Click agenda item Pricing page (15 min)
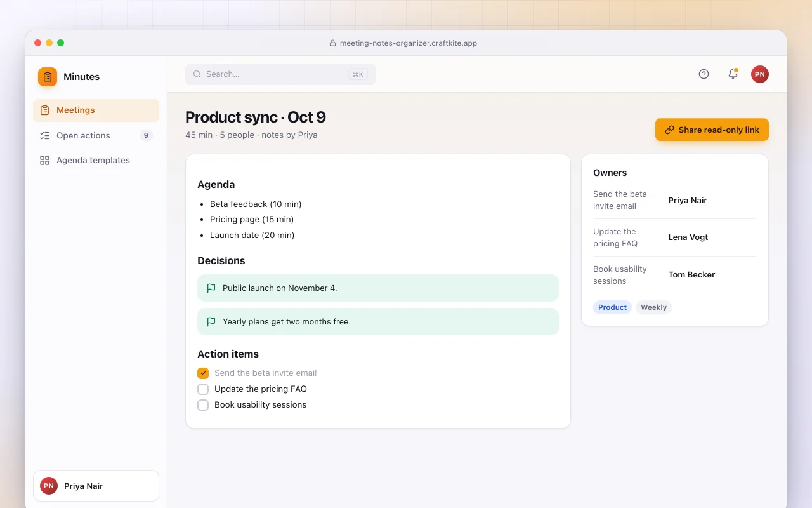Screen dimensions: 812x508 point(252,220)
